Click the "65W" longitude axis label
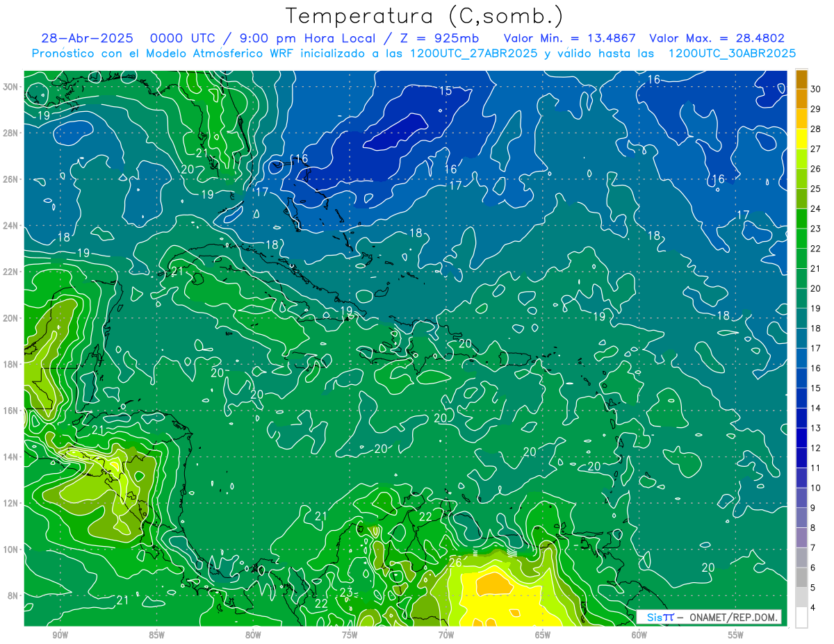The image size is (834, 644). 543,635
